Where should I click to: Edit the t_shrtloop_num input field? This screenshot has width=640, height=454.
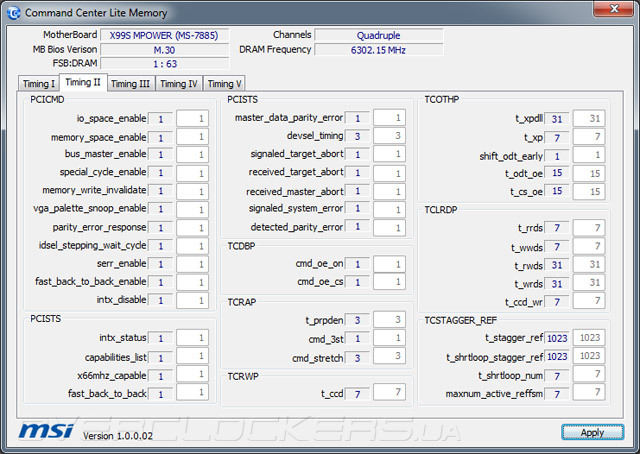(x=589, y=374)
